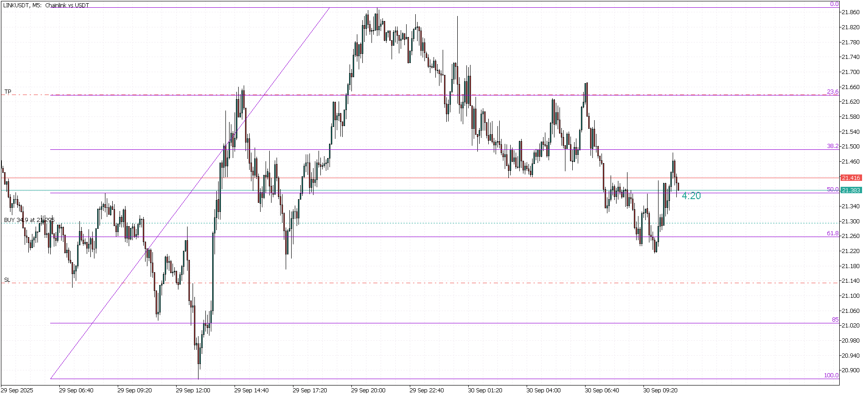Select the Fibonacci 0.0 level label
The height and width of the screenshot is (396, 868).
834,4
